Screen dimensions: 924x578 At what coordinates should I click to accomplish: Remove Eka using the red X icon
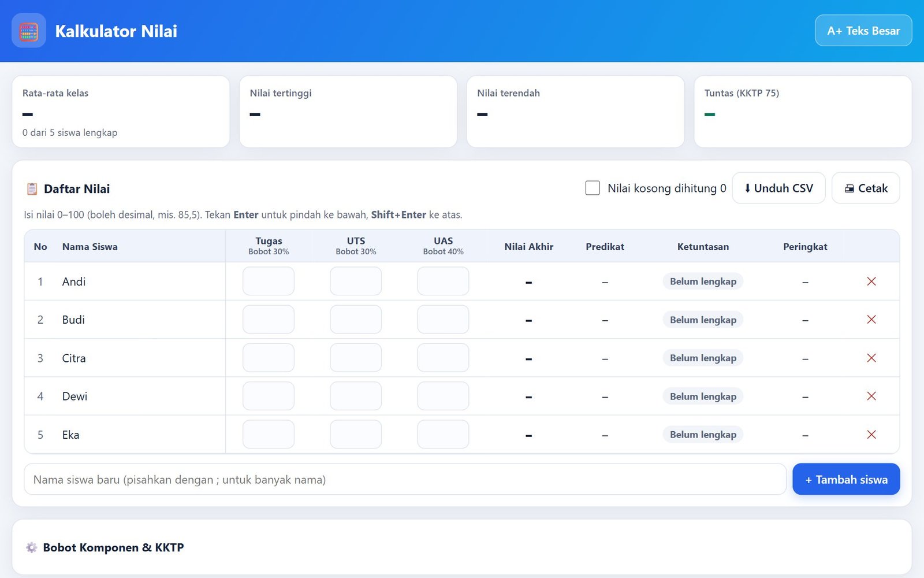pos(871,435)
